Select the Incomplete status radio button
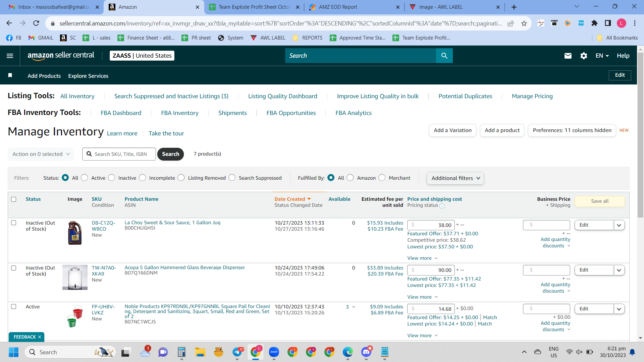The image size is (644, 362). point(143,178)
